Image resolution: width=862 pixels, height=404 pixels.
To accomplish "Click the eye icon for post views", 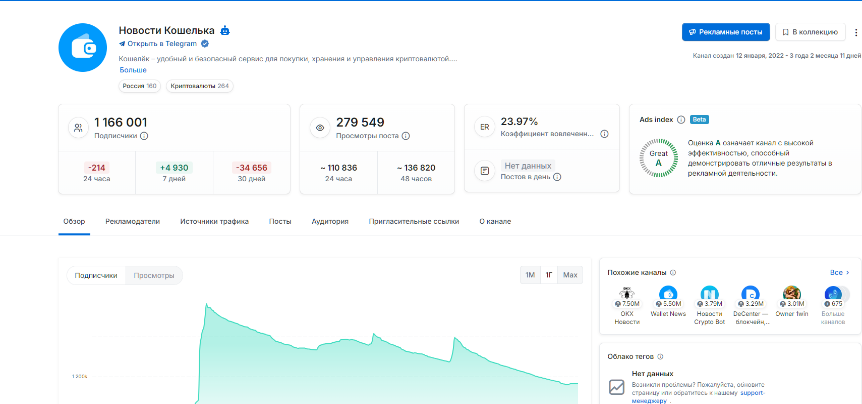I will click(x=319, y=128).
